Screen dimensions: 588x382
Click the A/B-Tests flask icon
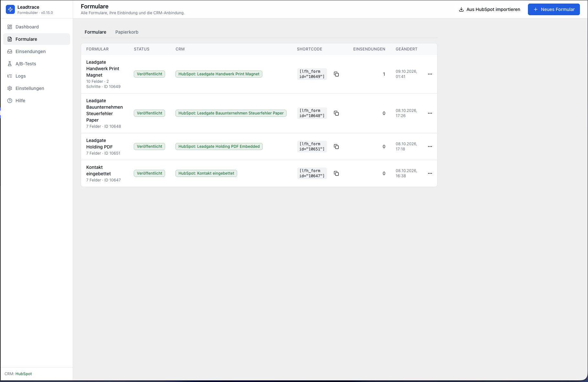click(10, 64)
